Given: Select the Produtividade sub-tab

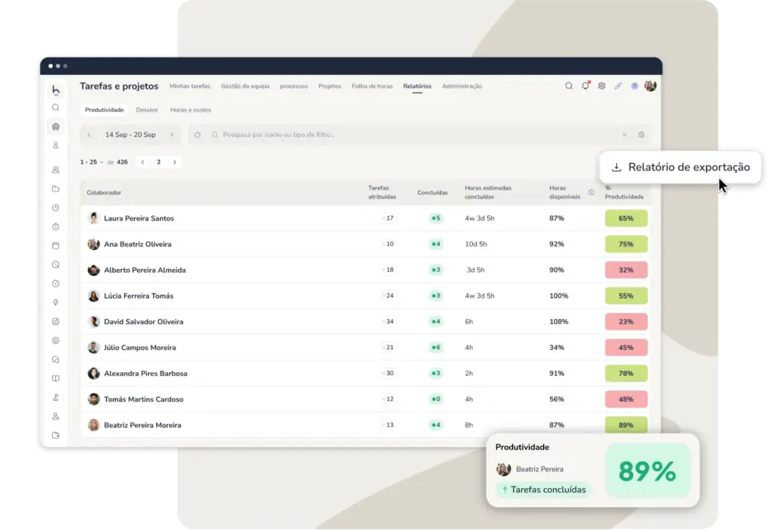Looking at the screenshot, I should tap(105, 110).
